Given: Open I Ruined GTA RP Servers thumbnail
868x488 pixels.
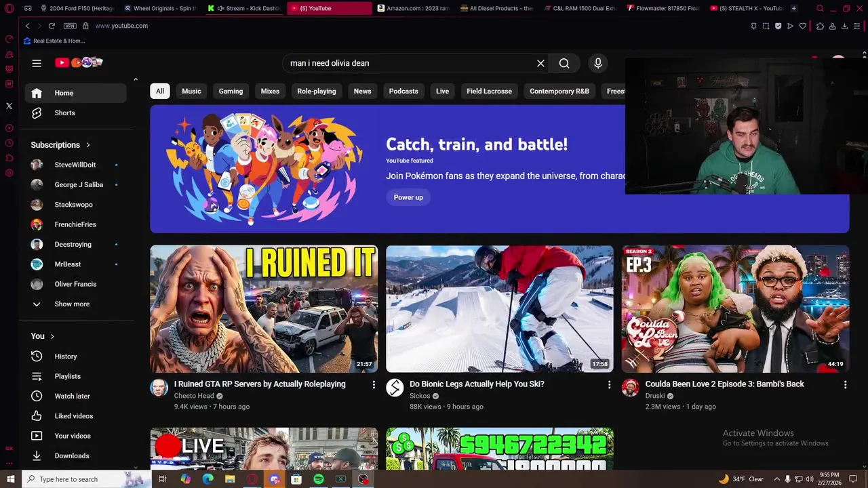Looking at the screenshot, I should (264, 309).
